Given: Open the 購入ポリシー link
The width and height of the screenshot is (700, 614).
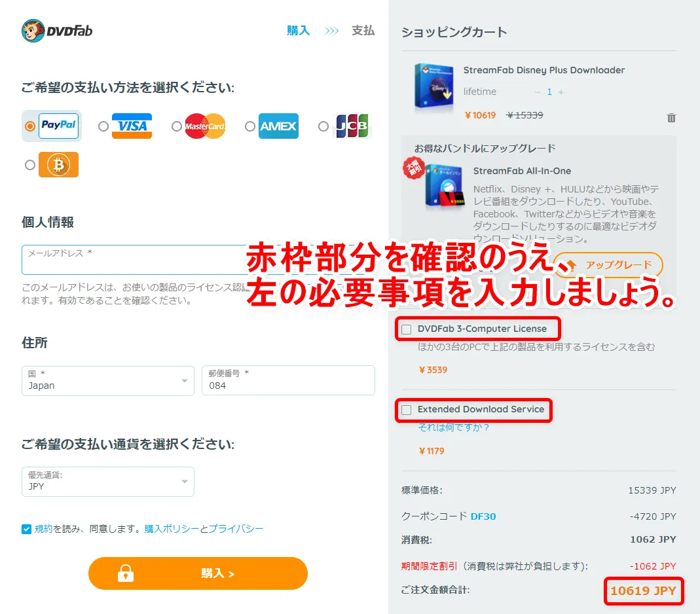Looking at the screenshot, I should point(172,529).
